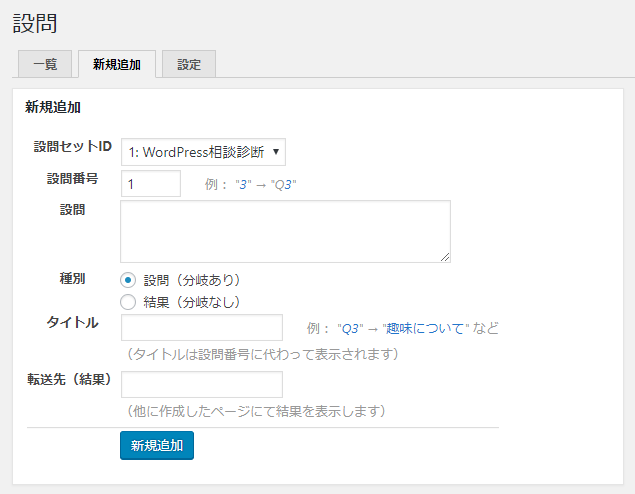Expand the 設問セットID dropdown
This screenshot has height=494, width=635.
(x=203, y=152)
